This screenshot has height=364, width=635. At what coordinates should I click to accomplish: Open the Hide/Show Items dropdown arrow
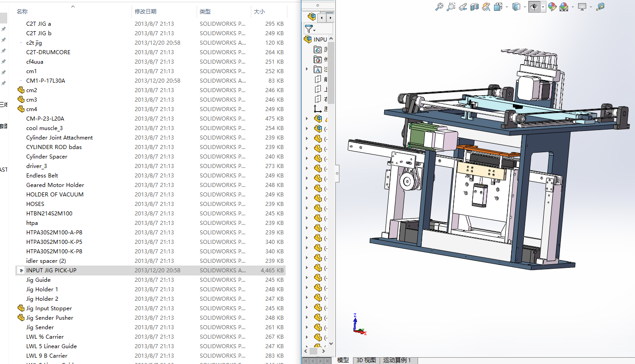tap(543, 7)
